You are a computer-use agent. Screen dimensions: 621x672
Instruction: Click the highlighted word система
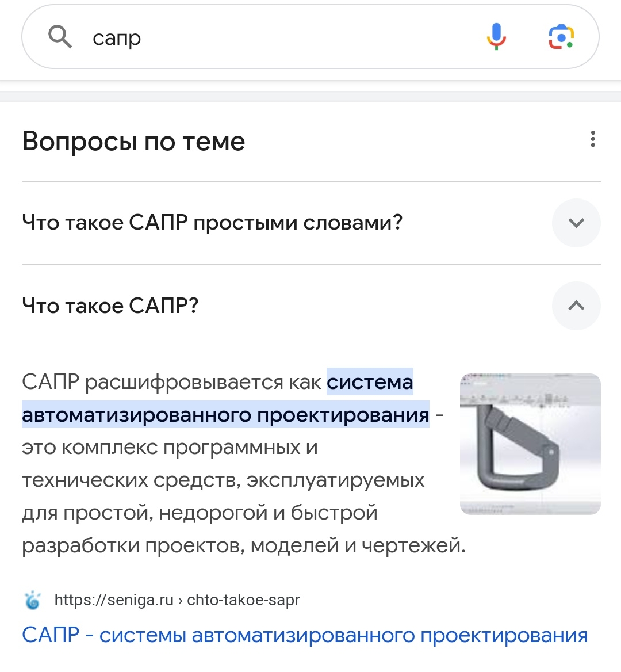coord(370,382)
